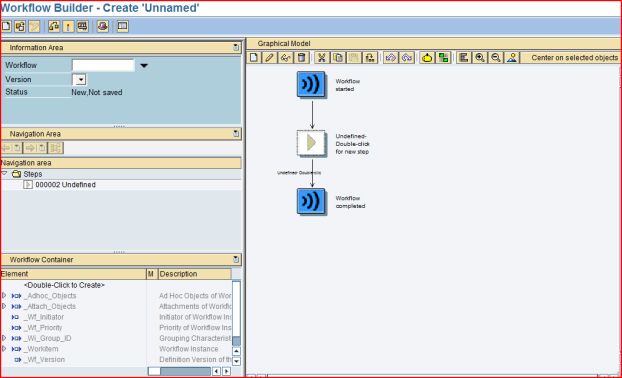Click the 'Workflow Instance' description text

coord(189,349)
